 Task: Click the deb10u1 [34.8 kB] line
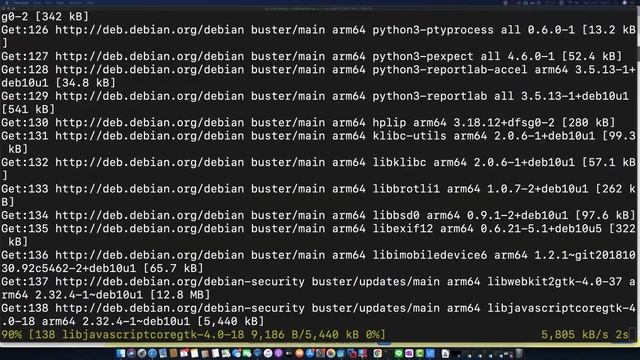point(58,83)
